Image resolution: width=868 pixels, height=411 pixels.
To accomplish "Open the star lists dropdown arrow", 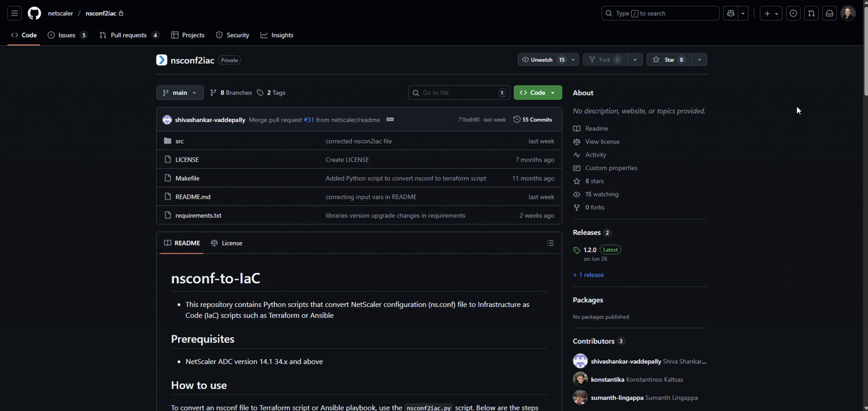I will pyautogui.click(x=699, y=60).
